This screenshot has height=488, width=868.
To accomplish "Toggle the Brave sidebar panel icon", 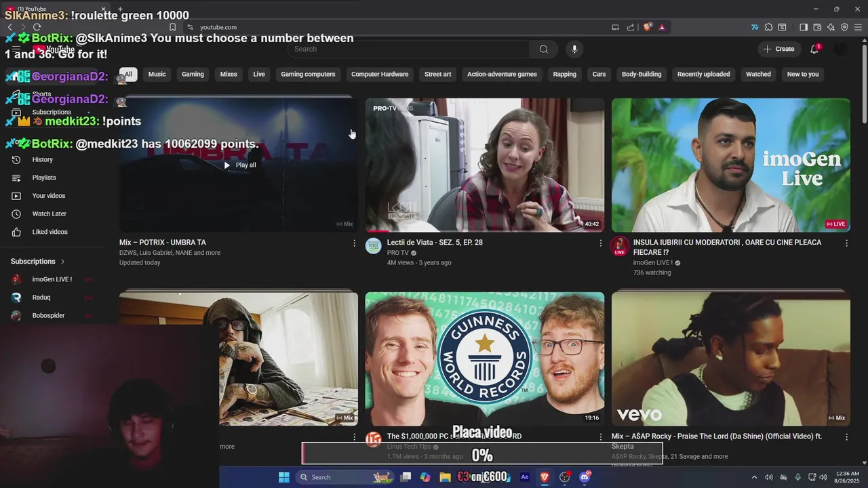I will coord(804,27).
